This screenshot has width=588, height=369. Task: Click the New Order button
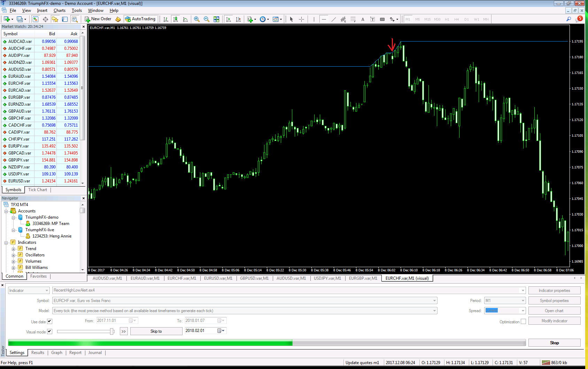pyautogui.click(x=98, y=19)
